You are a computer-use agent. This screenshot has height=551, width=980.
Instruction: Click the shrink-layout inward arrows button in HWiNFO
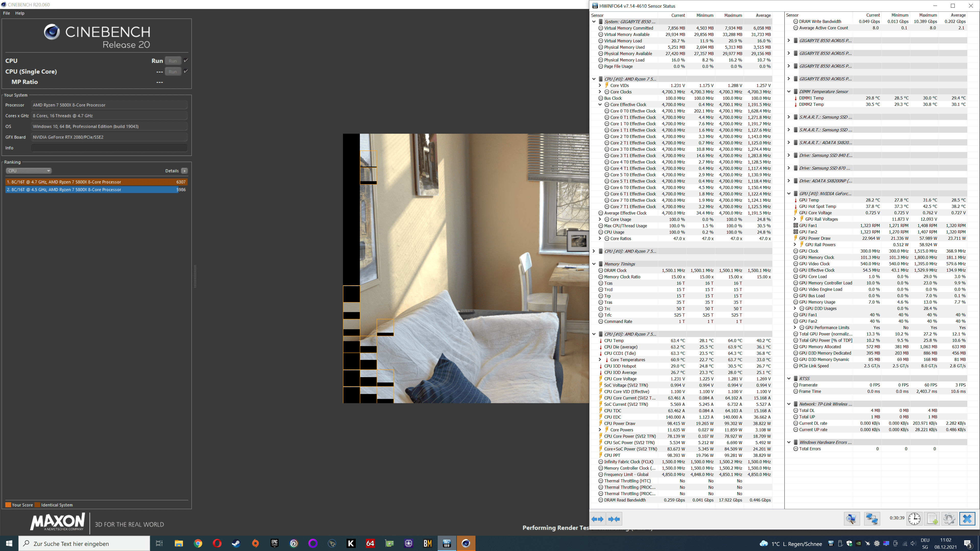614,519
